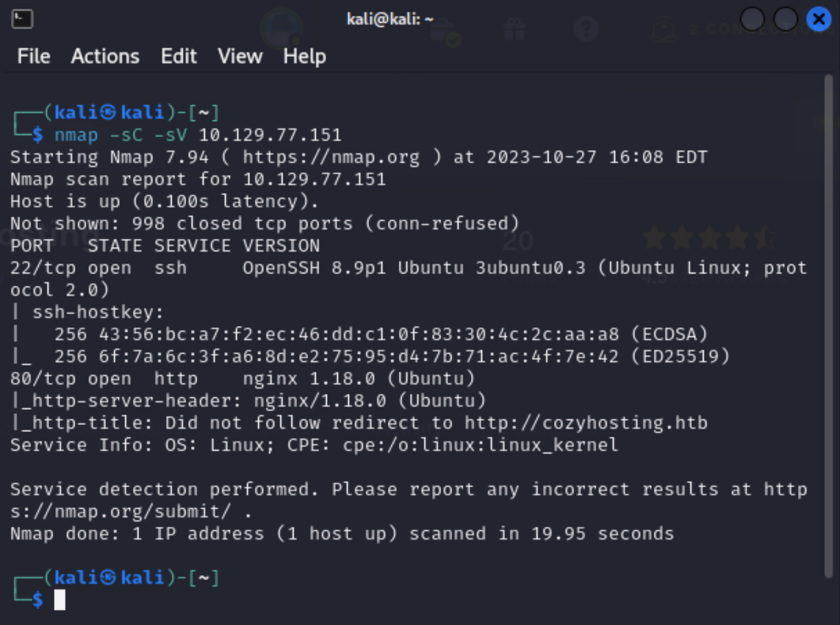This screenshot has width=840, height=625.
Task: Open the File menu
Action: [x=33, y=56]
